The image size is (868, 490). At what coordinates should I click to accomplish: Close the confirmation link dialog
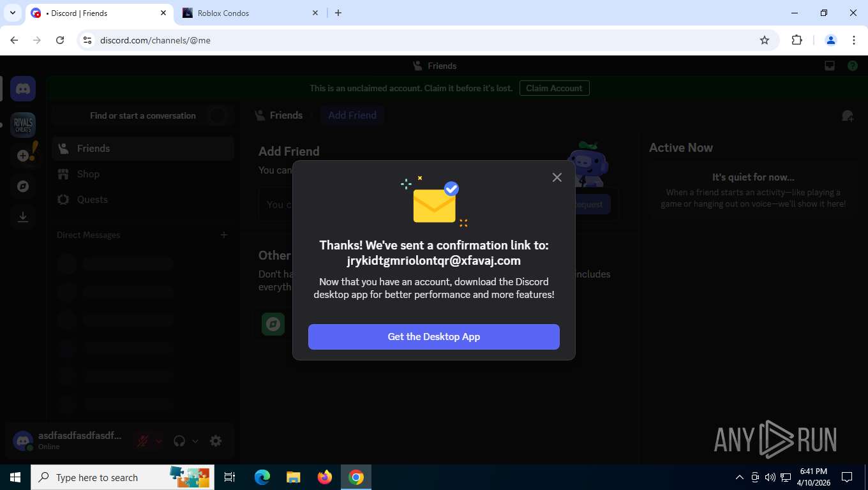point(557,177)
